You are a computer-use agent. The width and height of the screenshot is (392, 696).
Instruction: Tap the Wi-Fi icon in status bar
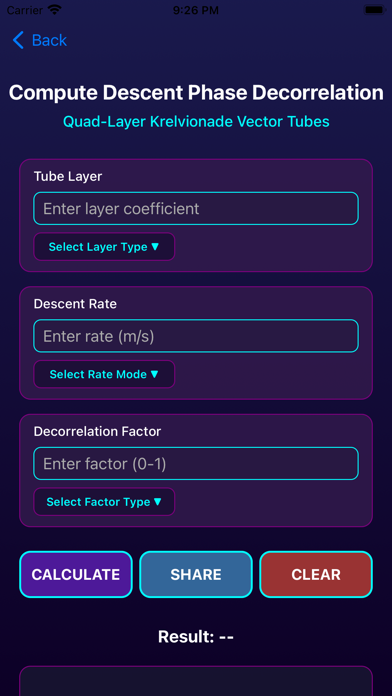55,10
